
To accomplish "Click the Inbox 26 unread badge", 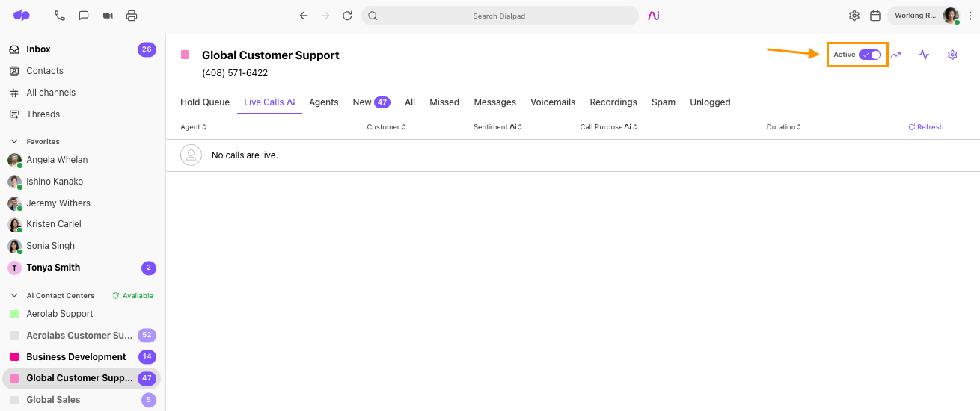I will click(x=147, y=49).
